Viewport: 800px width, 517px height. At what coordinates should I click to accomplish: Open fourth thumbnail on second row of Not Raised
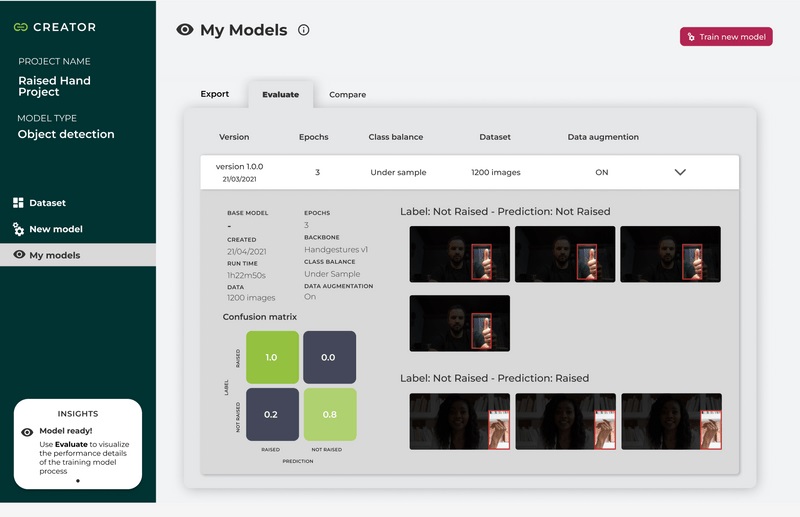460,323
